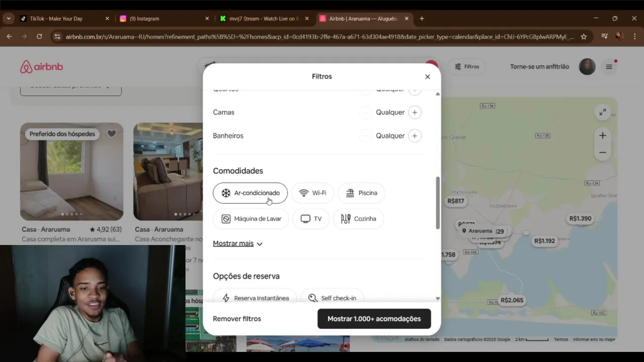Open the Preferido dos hóspedes listing photo

click(x=71, y=171)
